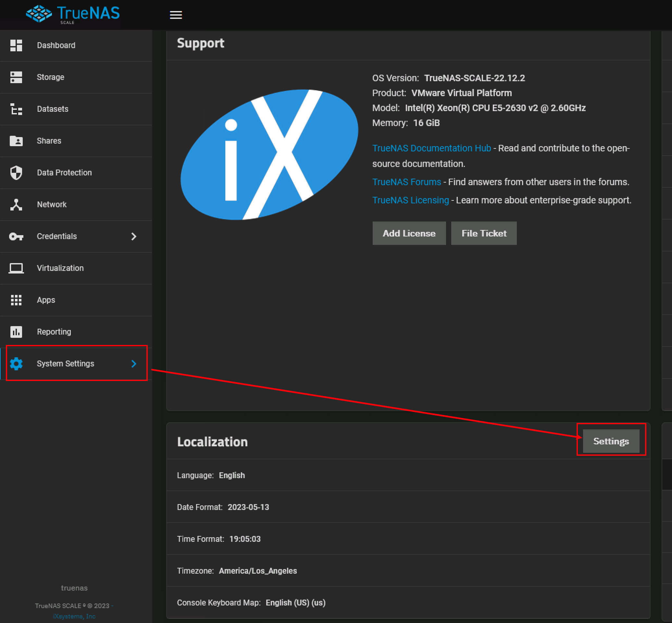The image size is (672, 623).
Task: Click the Datasets tree icon
Action: [16, 109]
